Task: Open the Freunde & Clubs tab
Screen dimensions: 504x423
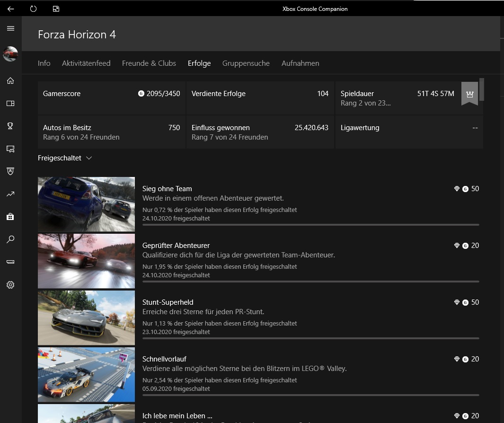Action: 149,63
